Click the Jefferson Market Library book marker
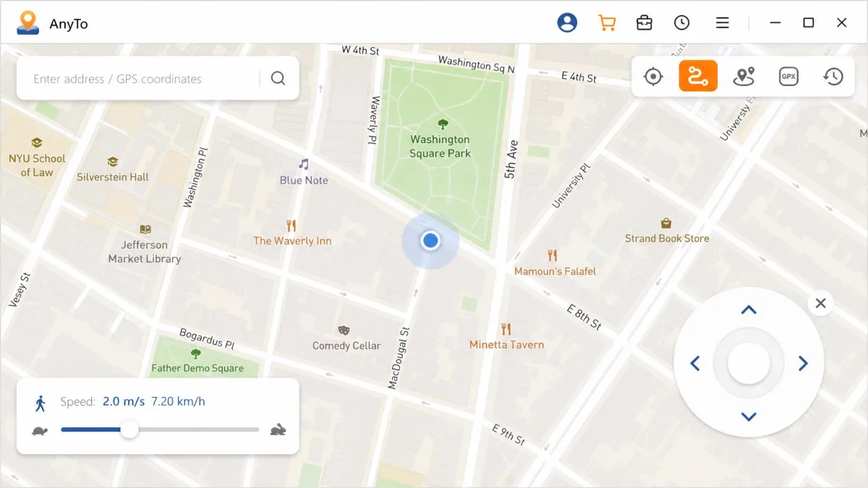868x488 pixels. [x=145, y=229]
